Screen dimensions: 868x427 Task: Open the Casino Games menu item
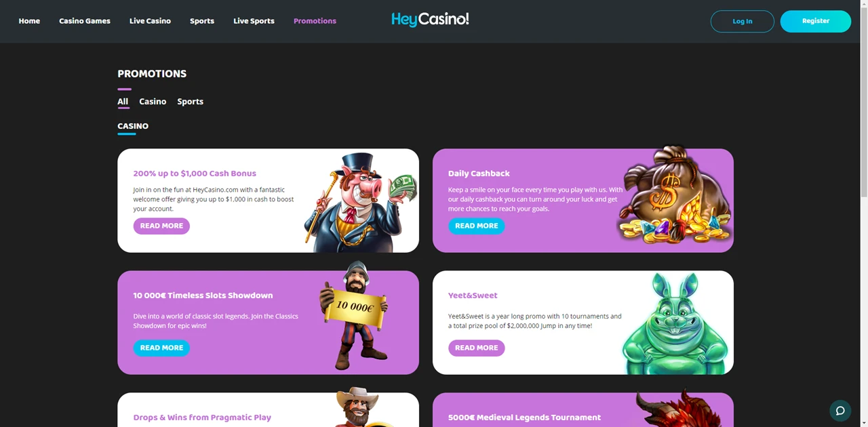point(85,21)
